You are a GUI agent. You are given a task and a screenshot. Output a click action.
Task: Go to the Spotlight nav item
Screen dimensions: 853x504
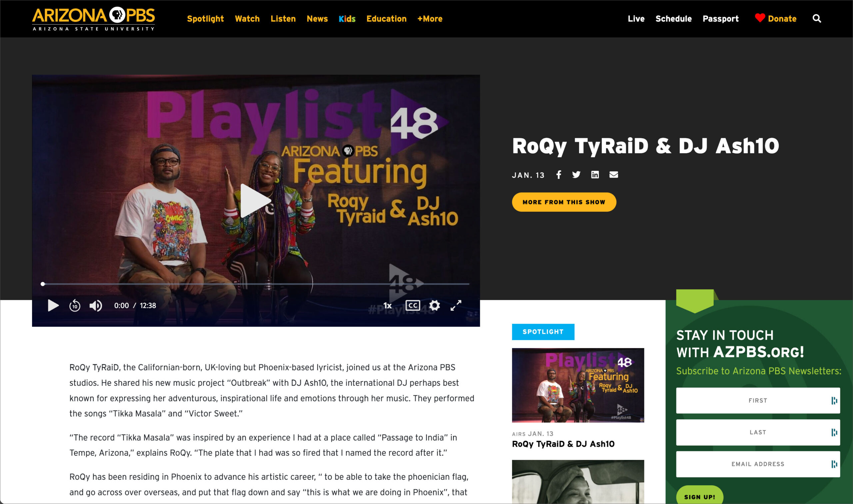pyautogui.click(x=205, y=19)
